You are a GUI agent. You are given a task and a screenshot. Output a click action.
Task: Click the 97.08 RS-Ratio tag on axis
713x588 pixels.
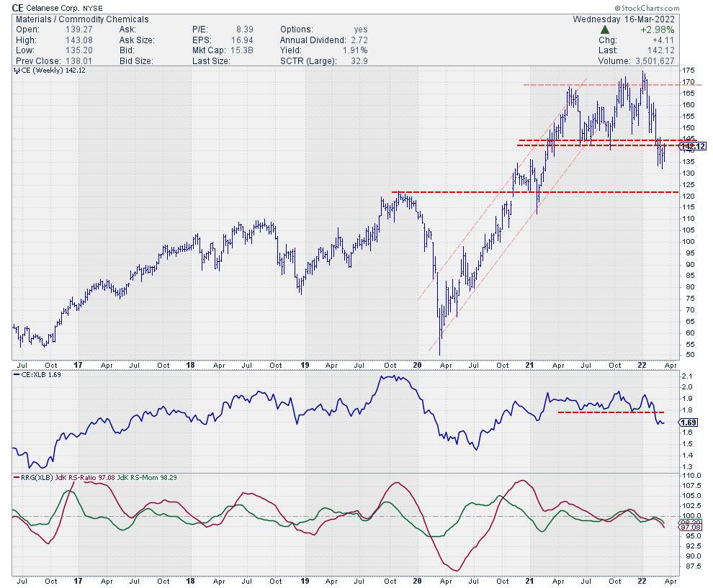tap(689, 527)
